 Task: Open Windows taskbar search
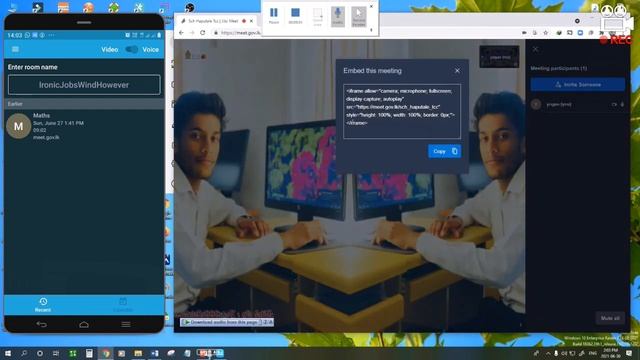pyautogui.click(x=24, y=353)
